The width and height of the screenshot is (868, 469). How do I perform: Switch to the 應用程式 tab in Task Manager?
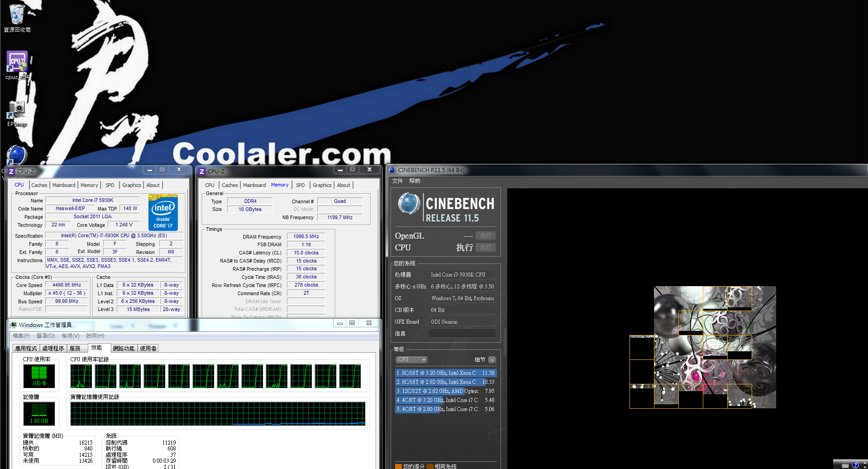coord(26,349)
